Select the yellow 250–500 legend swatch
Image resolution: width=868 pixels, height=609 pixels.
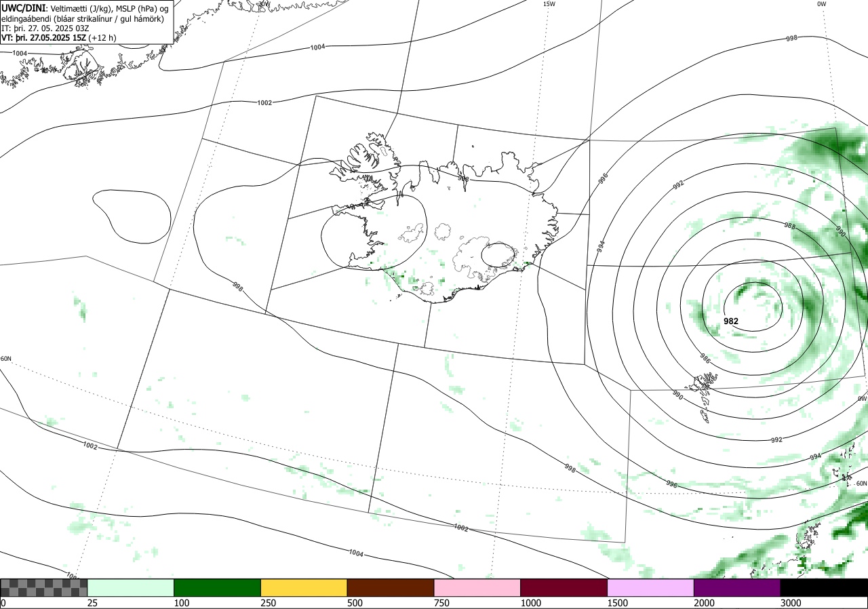coord(304,587)
